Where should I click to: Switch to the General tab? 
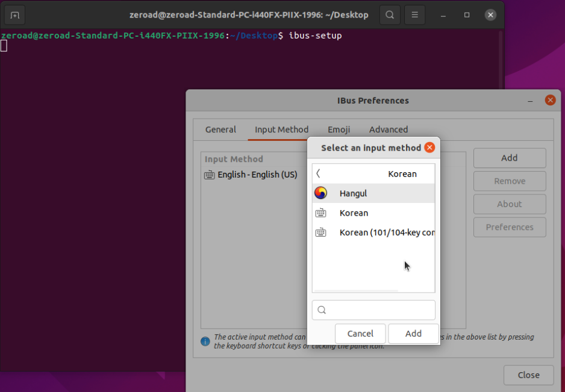click(x=220, y=129)
